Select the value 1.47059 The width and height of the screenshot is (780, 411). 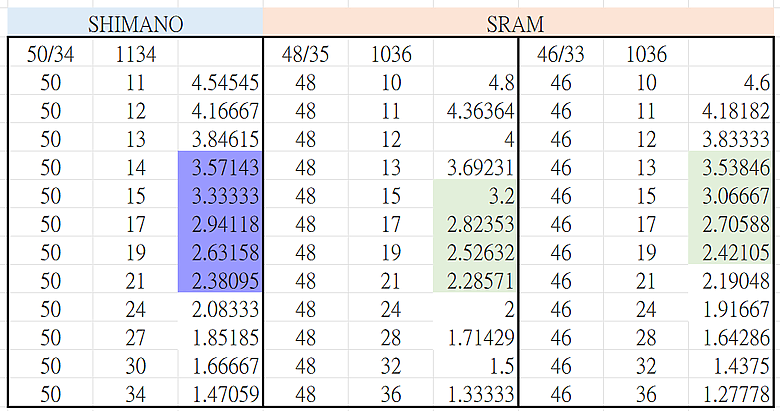click(220, 394)
